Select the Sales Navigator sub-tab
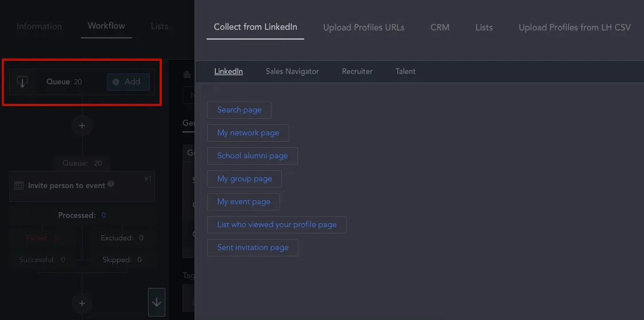 pos(292,71)
